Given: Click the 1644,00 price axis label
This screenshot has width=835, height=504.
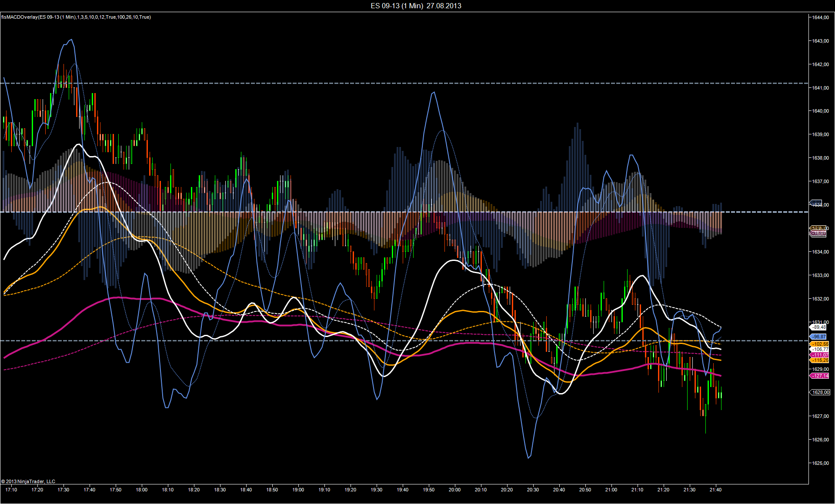Looking at the screenshot, I should tap(820, 17).
